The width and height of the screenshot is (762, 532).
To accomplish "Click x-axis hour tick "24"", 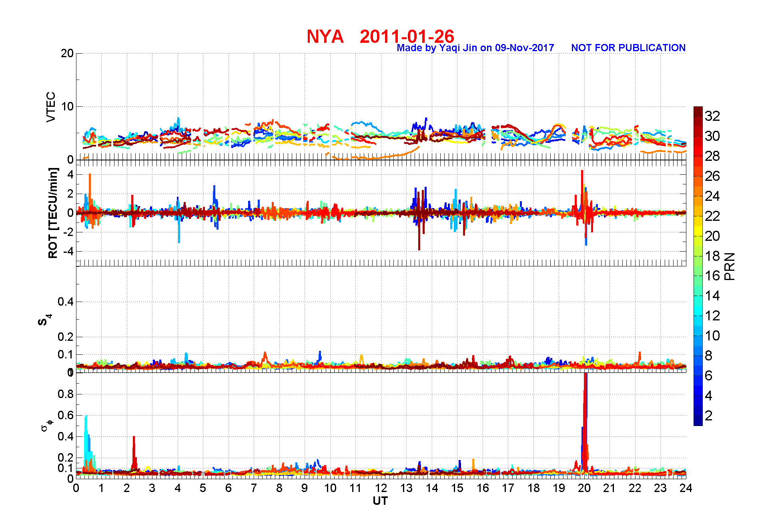I will coord(686,488).
